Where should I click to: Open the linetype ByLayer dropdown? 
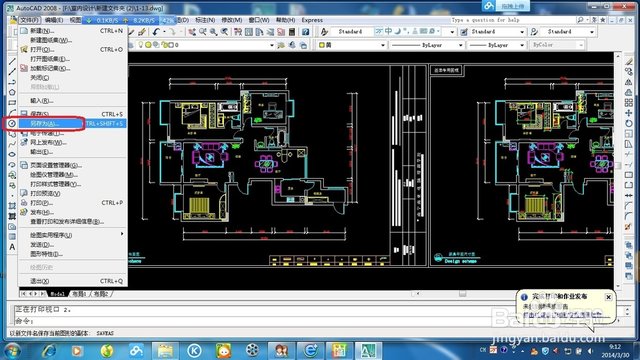point(460,45)
